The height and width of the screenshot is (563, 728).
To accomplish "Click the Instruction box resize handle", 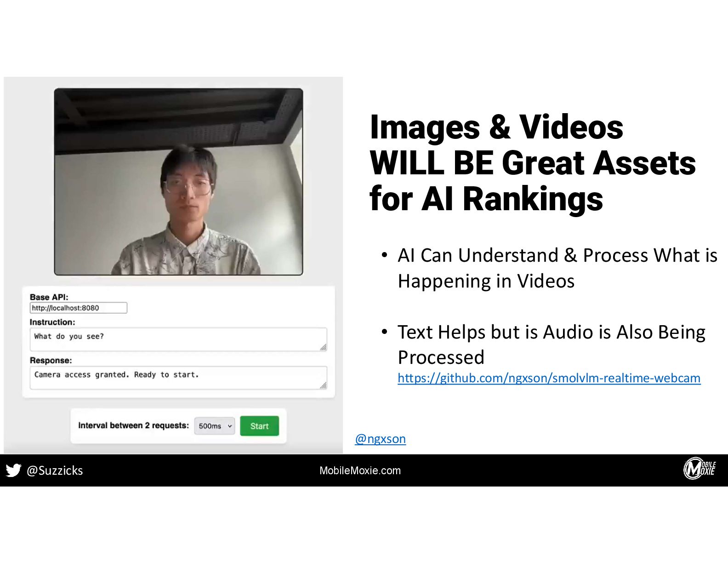I will pyautogui.click(x=324, y=348).
